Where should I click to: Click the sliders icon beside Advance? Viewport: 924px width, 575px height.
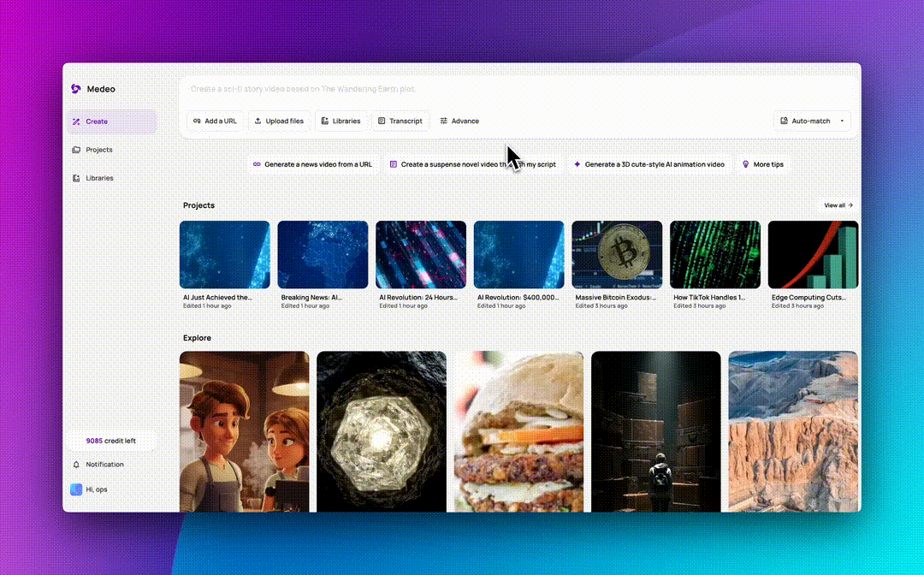point(444,121)
